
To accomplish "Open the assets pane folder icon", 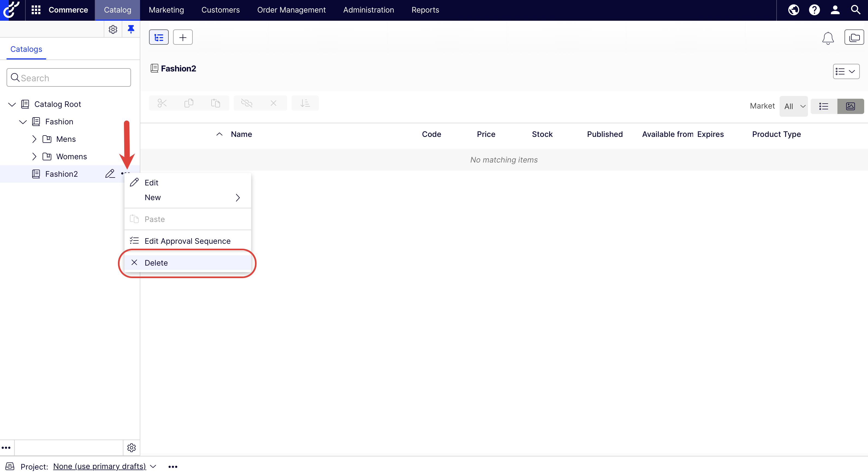I will coord(854,37).
